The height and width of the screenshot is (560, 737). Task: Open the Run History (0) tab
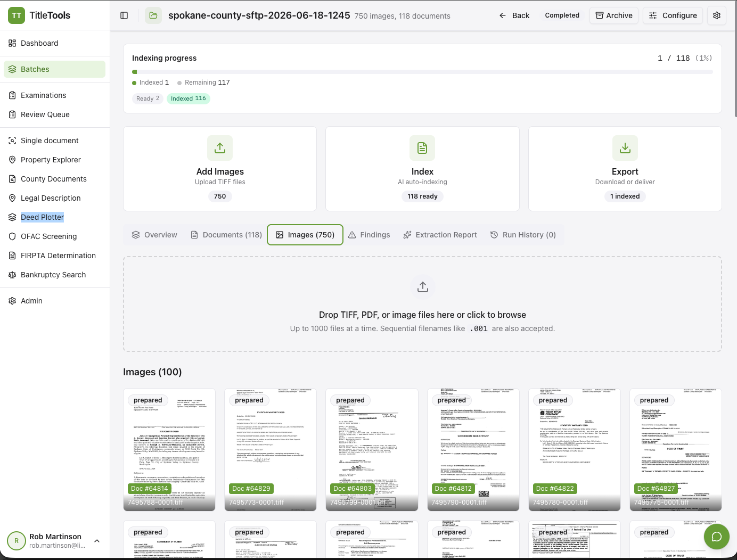[x=523, y=235]
